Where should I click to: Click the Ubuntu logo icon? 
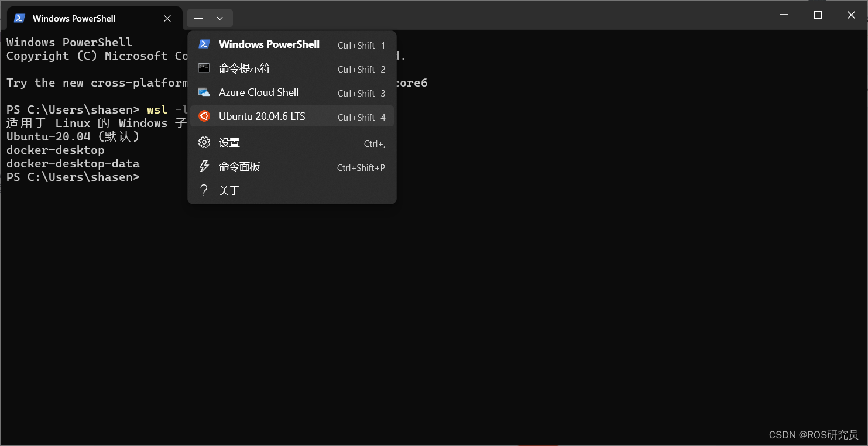(x=204, y=116)
